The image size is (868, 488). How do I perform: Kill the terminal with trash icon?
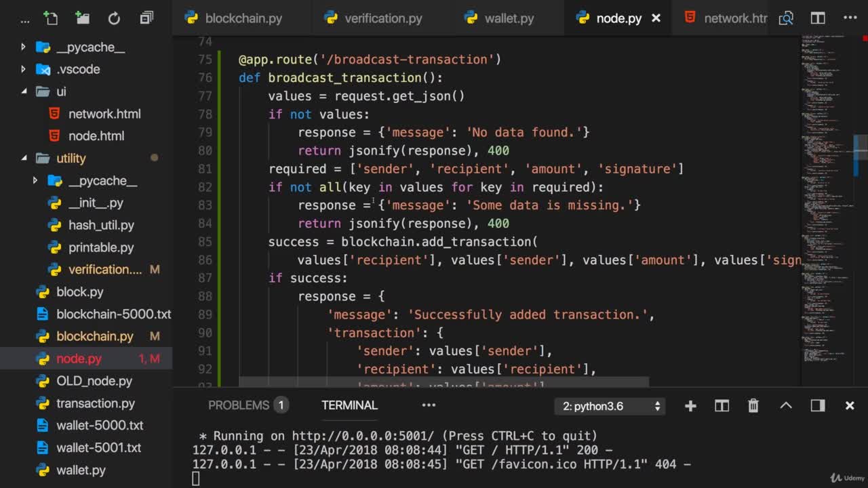(x=753, y=405)
